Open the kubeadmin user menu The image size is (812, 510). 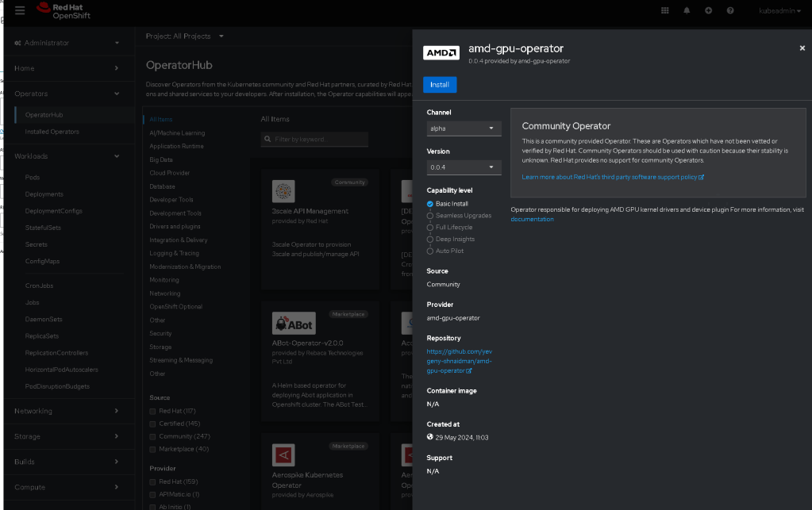[779, 11]
